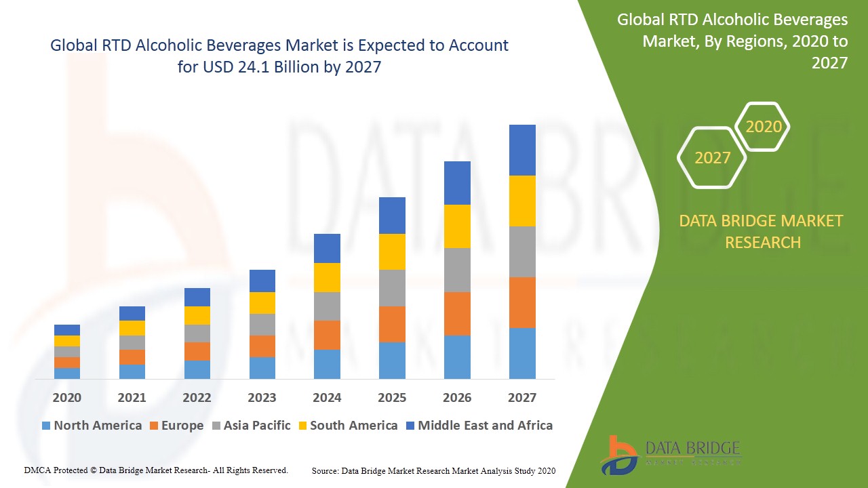Select the Europe legend swatch
Image resolution: width=868 pixels, height=488 pixels.
(x=154, y=426)
